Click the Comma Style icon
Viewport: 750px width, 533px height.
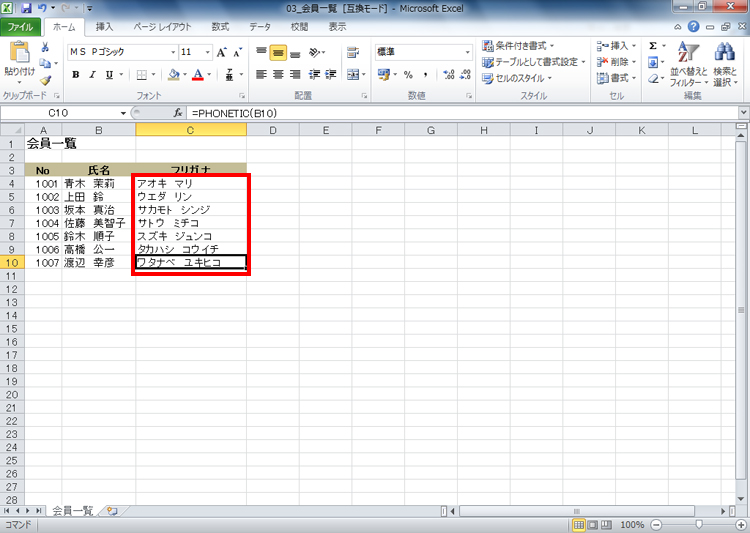point(425,75)
